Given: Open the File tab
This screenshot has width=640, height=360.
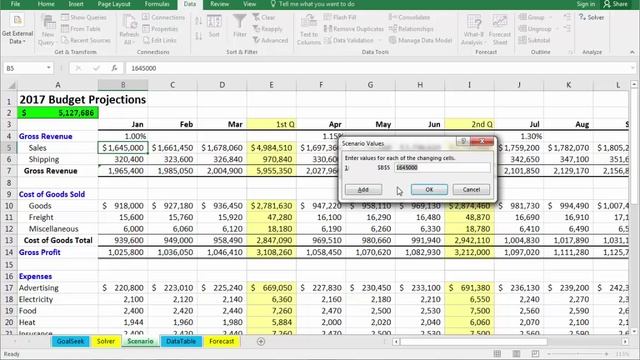Looking at the screenshot, I should pos(15,4).
